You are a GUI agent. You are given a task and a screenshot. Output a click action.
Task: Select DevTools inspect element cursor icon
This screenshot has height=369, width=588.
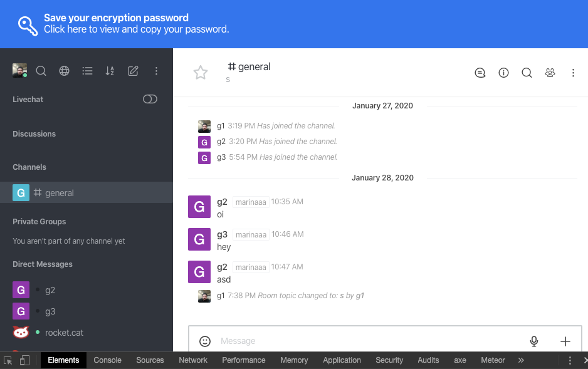click(8, 360)
